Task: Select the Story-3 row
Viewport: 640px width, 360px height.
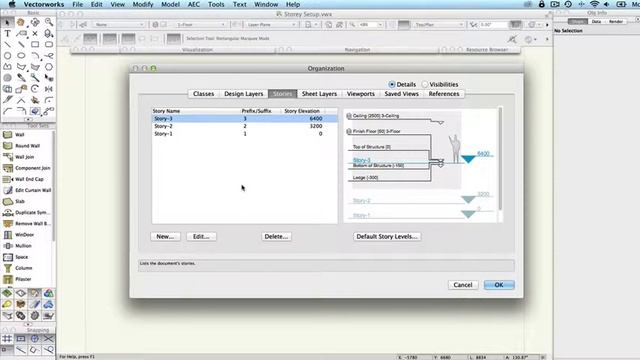Action: click(244, 118)
